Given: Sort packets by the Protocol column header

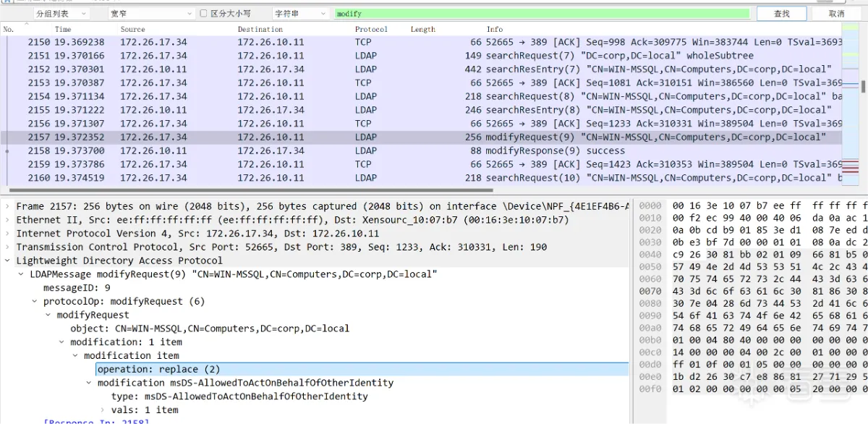Looking at the screenshot, I should (x=371, y=30).
